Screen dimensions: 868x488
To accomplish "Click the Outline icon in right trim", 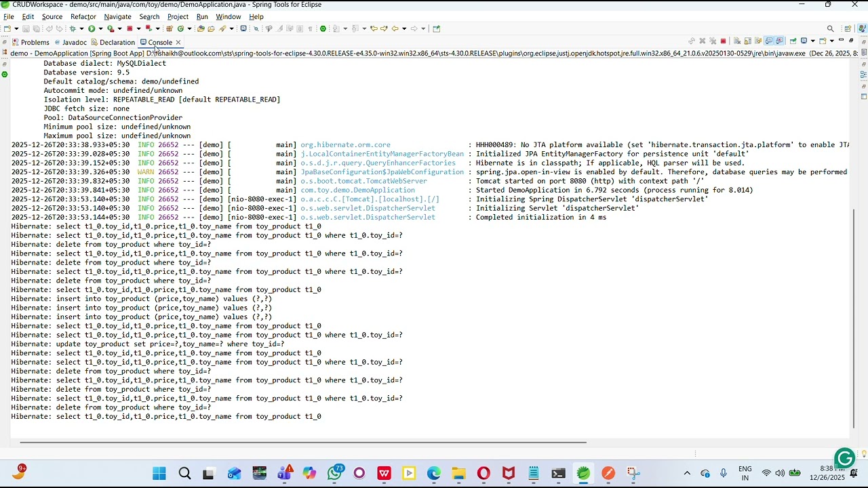I will (x=863, y=74).
